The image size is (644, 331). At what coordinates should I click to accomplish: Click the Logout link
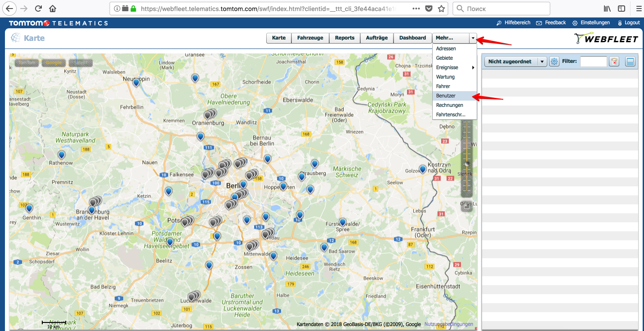tap(629, 22)
